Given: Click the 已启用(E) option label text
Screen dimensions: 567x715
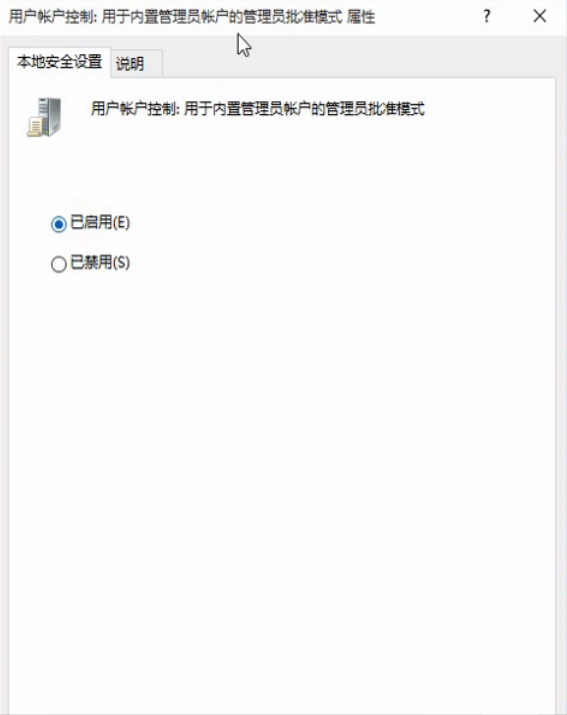Looking at the screenshot, I should pos(100,223).
